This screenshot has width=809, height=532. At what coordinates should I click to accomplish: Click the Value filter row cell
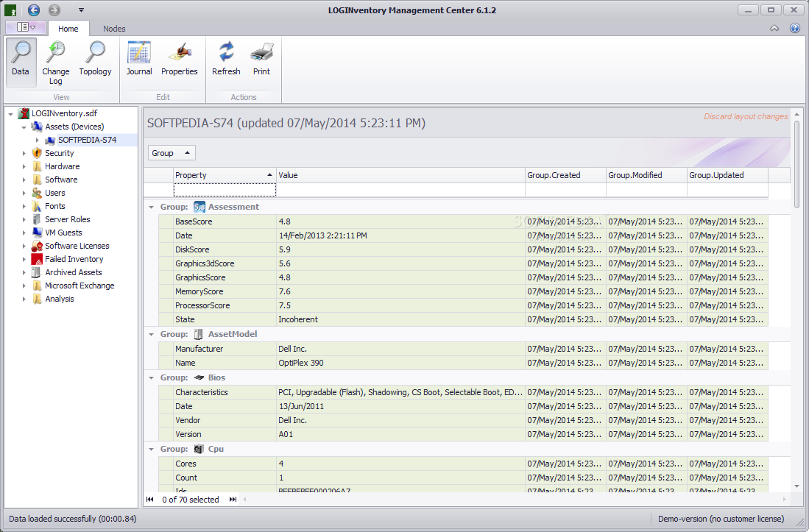click(400, 191)
